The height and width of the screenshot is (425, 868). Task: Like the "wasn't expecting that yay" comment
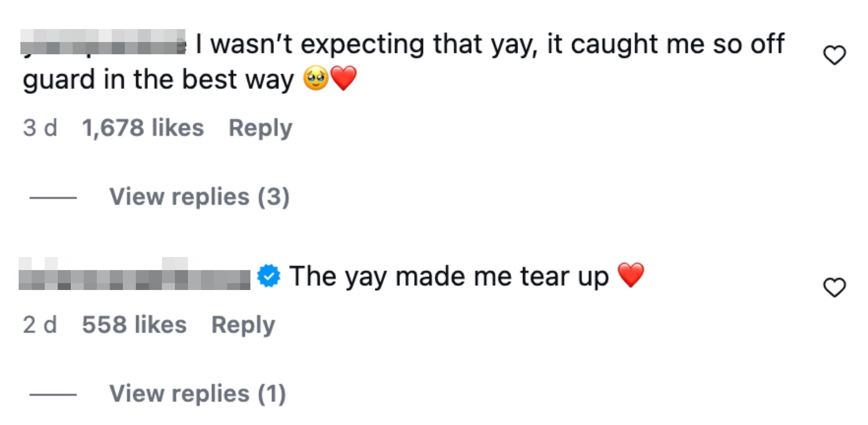click(834, 55)
